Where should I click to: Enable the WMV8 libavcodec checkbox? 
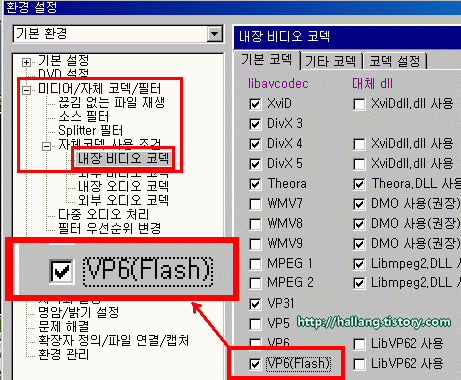click(x=255, y=224)
